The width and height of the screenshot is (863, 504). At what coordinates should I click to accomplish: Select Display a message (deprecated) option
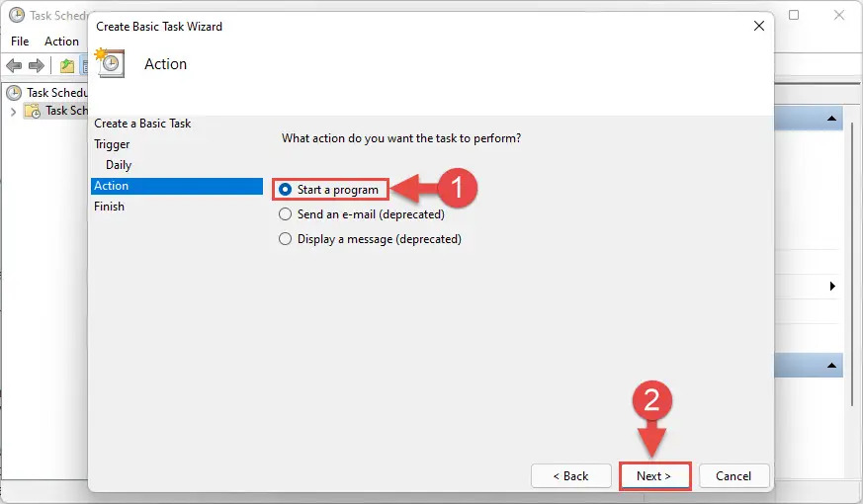pyautogui.click(x=285, y=239)
